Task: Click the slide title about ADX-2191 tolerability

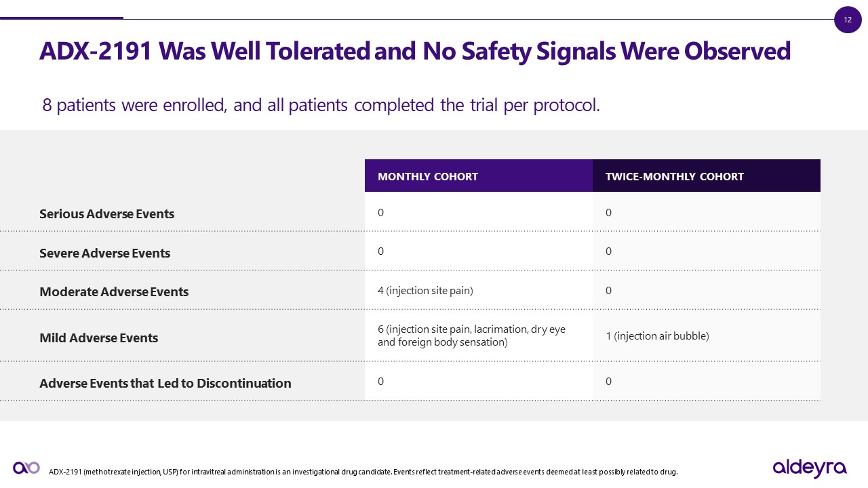Action: click(415, 52)
